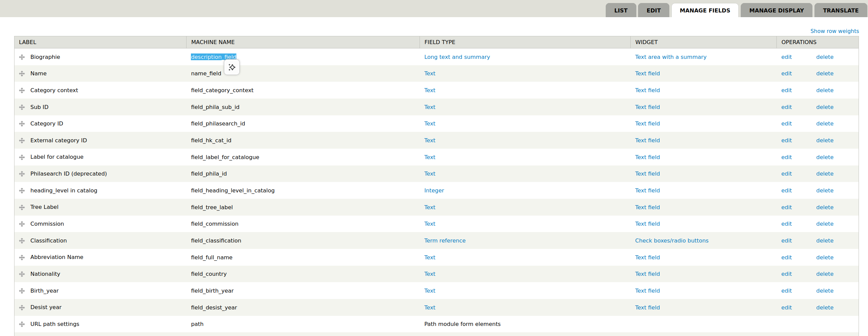Click the Classification row drag handle

[x=22, y=241]
